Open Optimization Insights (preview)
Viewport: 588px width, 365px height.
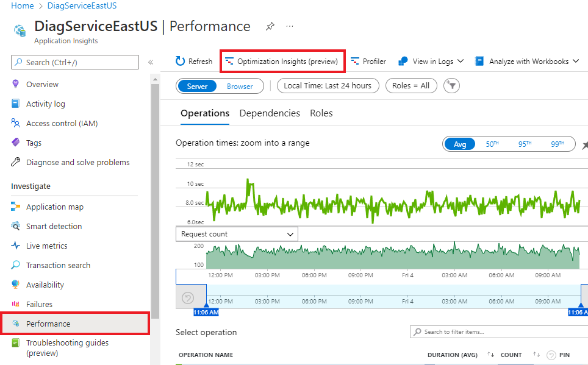coord(282,61)
